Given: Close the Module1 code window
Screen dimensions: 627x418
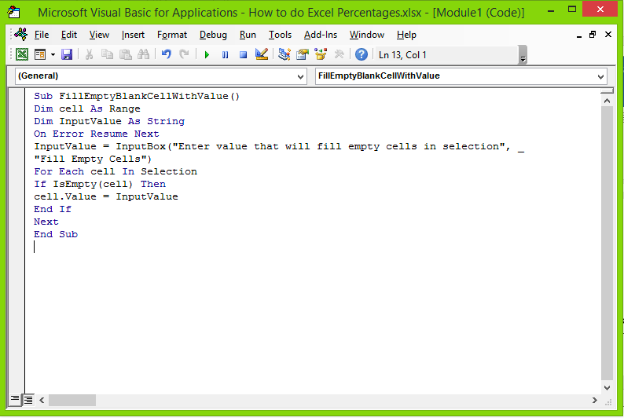Looking at the screenshot, I should 608,35.
